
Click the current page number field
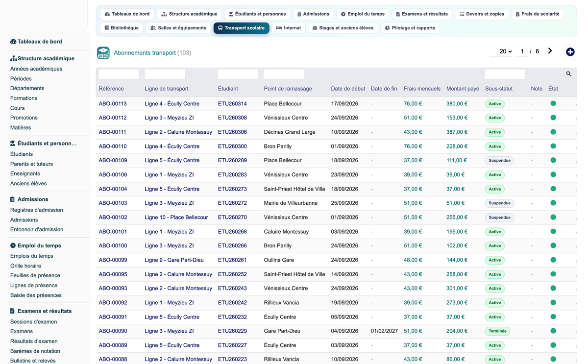pos(522,51)
